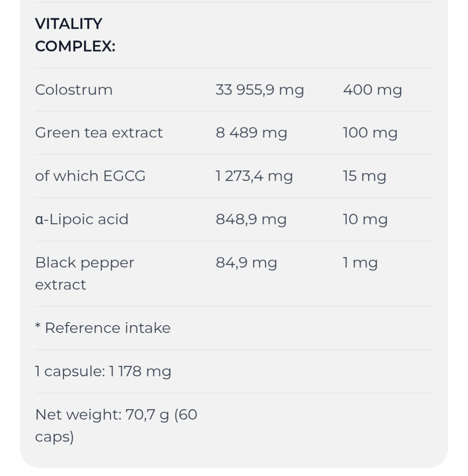Select the Black pepper extract label

[85, 274]
